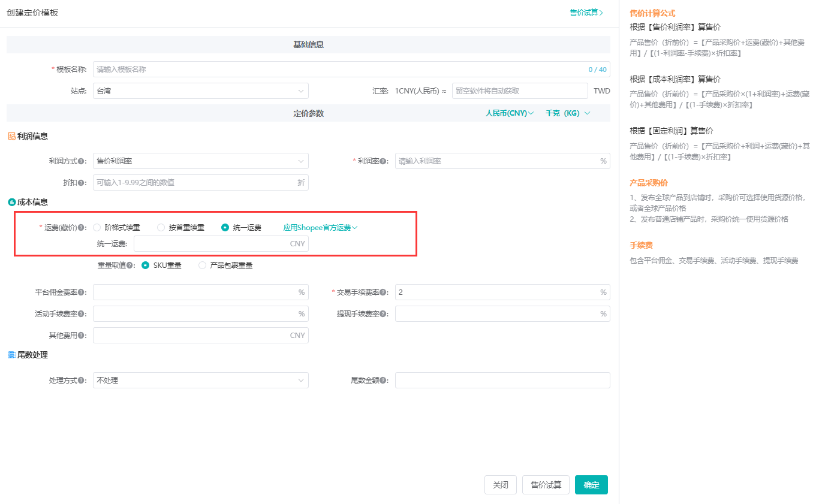Expand 应用Shopee官方运费 link
This screenshot has height=504, width=822.
coord(320,228)
